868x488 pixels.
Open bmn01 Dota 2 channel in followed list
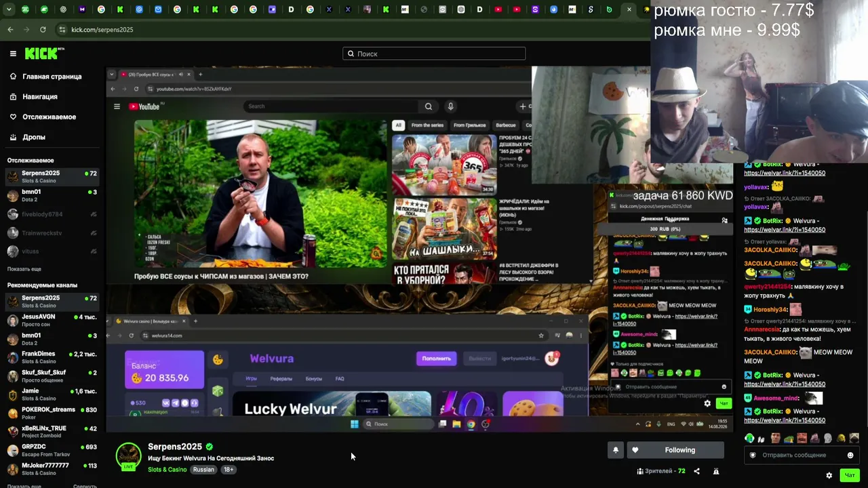(x=52, y=196)
